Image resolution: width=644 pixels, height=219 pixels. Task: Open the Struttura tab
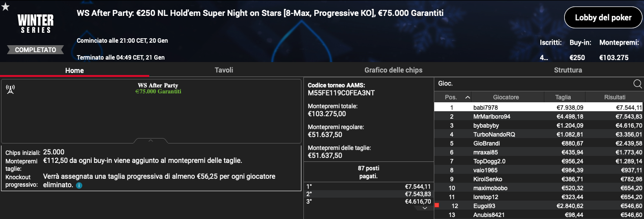pos(568,70)
